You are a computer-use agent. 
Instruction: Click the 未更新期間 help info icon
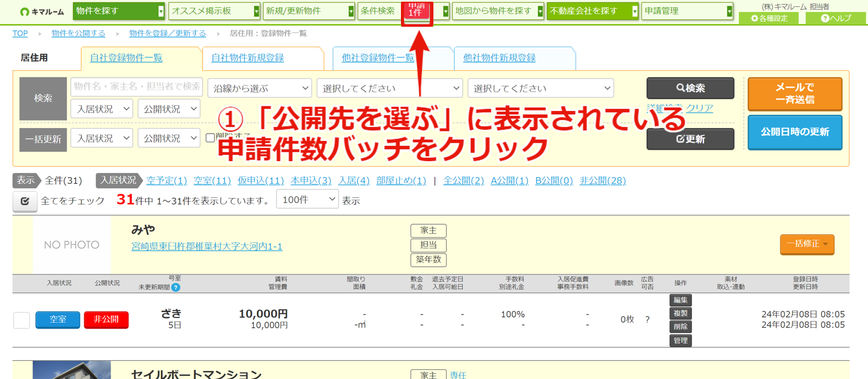(175, 287)
